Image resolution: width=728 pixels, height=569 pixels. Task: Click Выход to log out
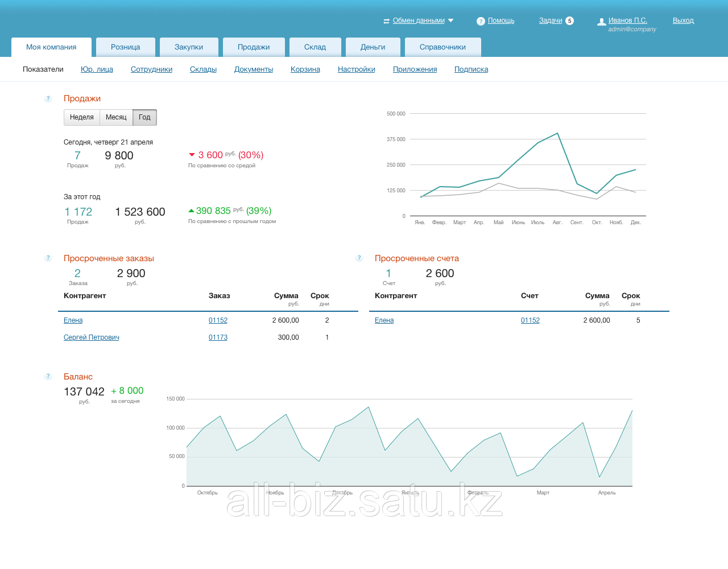[x=683, y=20]
